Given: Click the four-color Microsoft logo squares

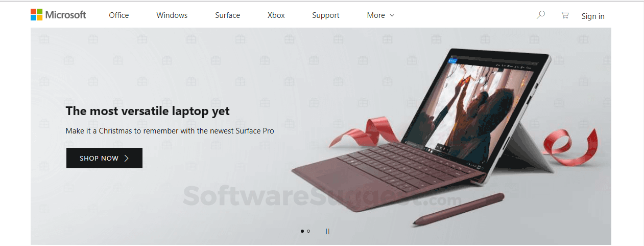Looking at the screenshot, I should [x=37, y=15].
